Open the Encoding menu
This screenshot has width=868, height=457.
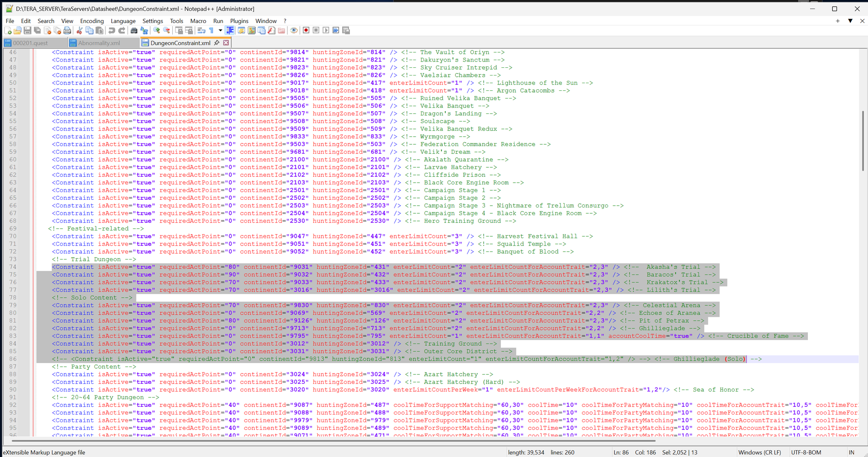pos(92,21)
